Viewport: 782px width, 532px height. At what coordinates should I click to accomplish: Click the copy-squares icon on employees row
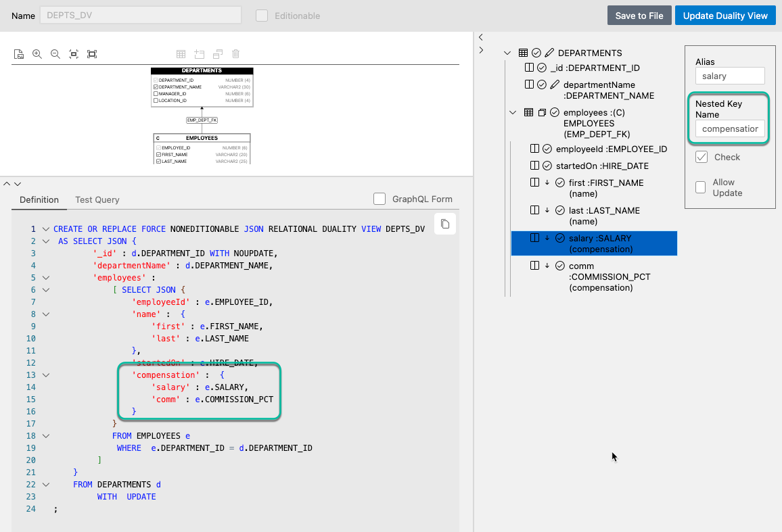(542, 113)
